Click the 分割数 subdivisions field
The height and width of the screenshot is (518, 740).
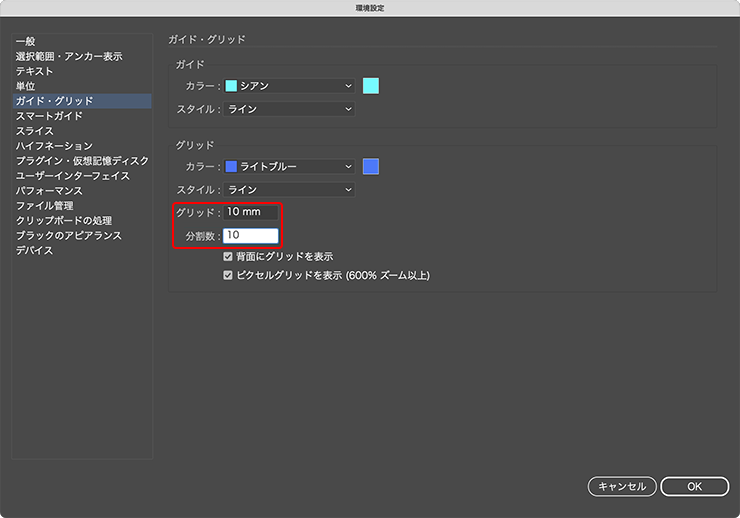tap(250, 236)
